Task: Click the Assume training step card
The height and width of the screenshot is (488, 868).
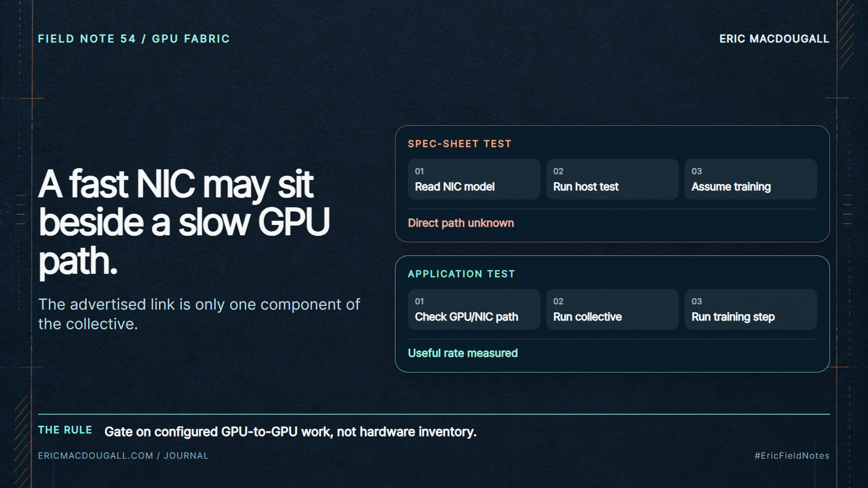Action: 751,179
